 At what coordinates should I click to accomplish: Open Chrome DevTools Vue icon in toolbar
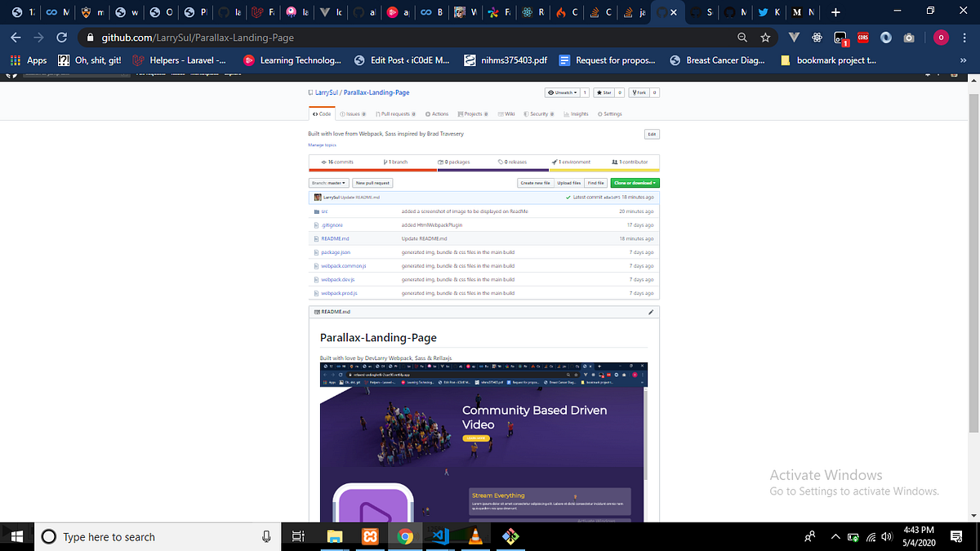pyautogui.click(x=793, y=37)
